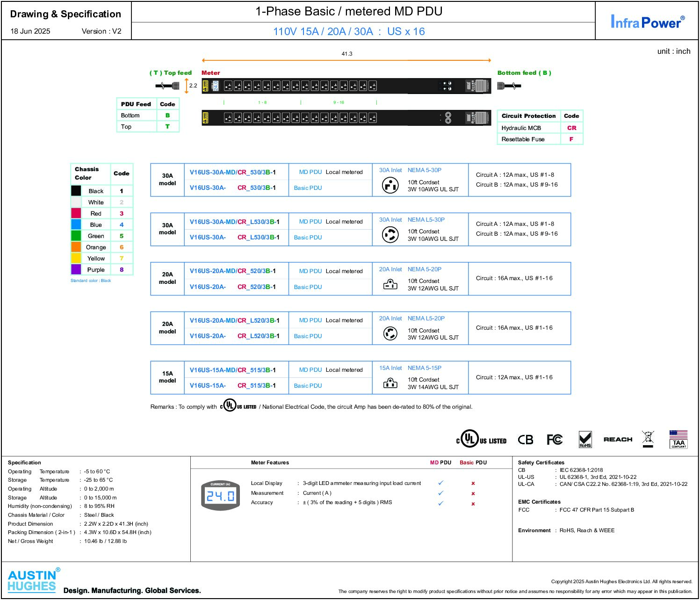The width and height of the screenshot is (700, 600).
Task: Click the 24.0 current ammeter display image
Action: pyautogui.click(x=220, y=495)
